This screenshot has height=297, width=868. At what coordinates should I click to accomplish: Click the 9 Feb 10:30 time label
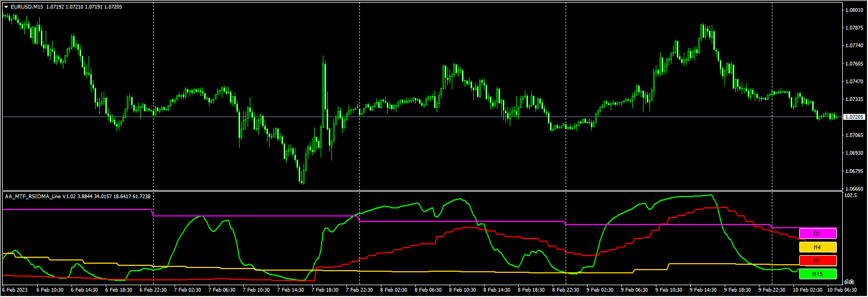[669, 290]
